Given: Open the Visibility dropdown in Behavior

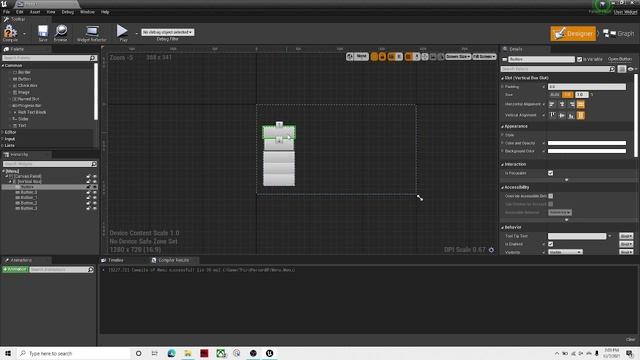Looking at the screenshot, I should (x=565, y=252).
